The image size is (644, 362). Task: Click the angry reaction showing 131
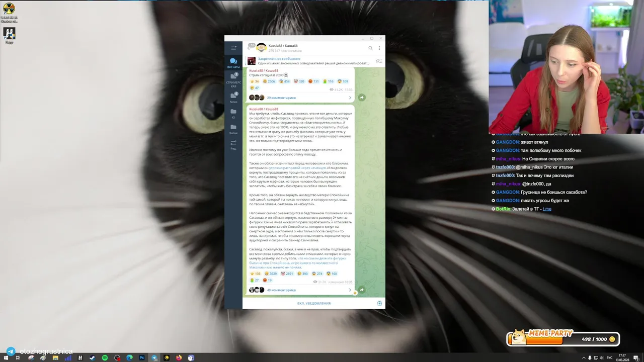tap(313, 81)
